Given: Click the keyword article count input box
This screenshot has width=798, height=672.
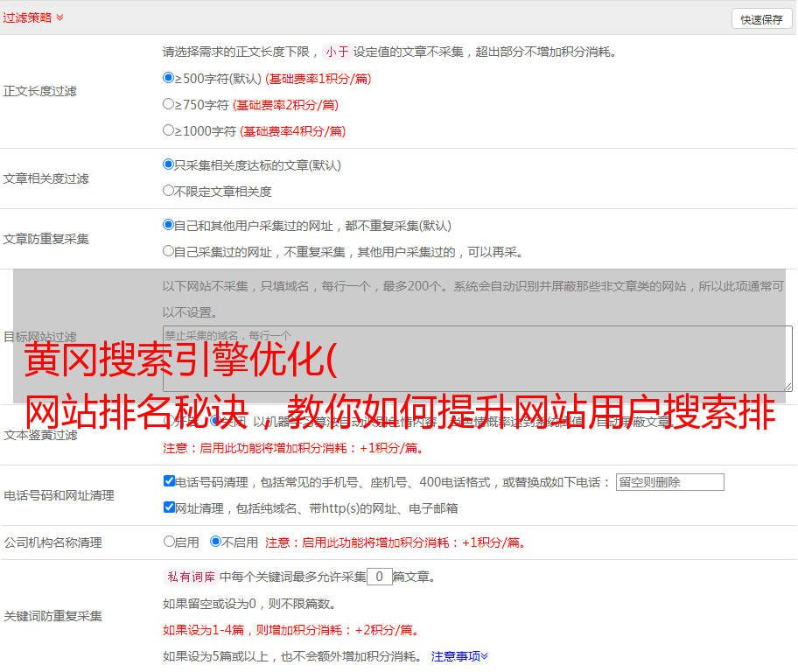Looking at the screenshot, I should click(x=379, y=577).
